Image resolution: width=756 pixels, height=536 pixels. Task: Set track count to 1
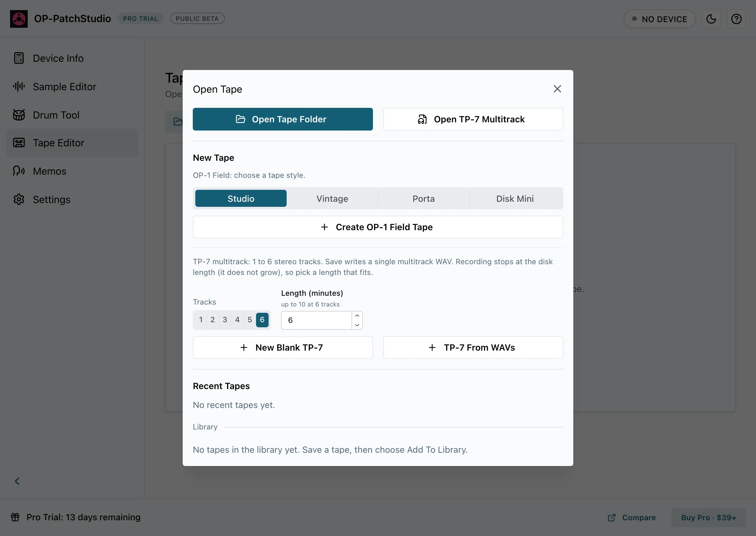pyautogui.click(x=200, y=319)
